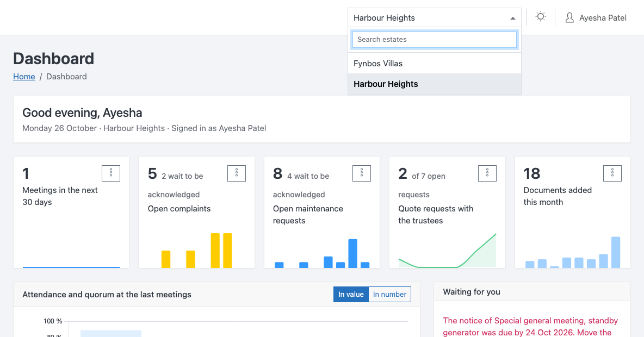
Task: Toggle the light/dark theme sun icon
Action: coord(541,17)
